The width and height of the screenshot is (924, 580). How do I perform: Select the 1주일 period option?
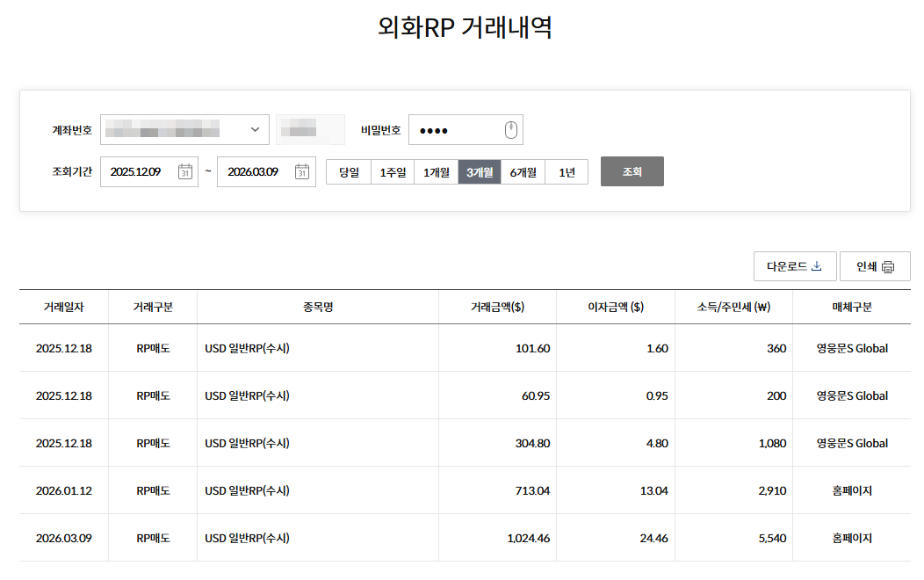[x=392, y=171]
